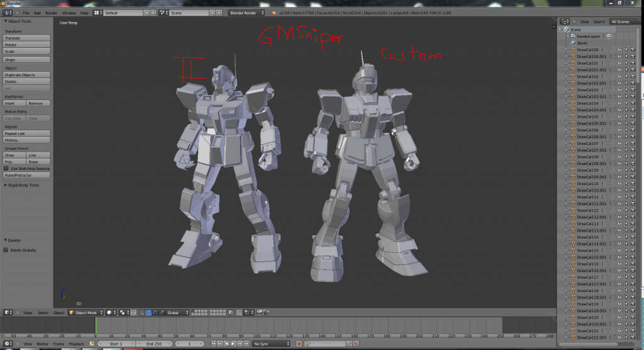Toggle snap during transform magnet icon
This screenshot has height=350, width=644.
pos(240,313)
